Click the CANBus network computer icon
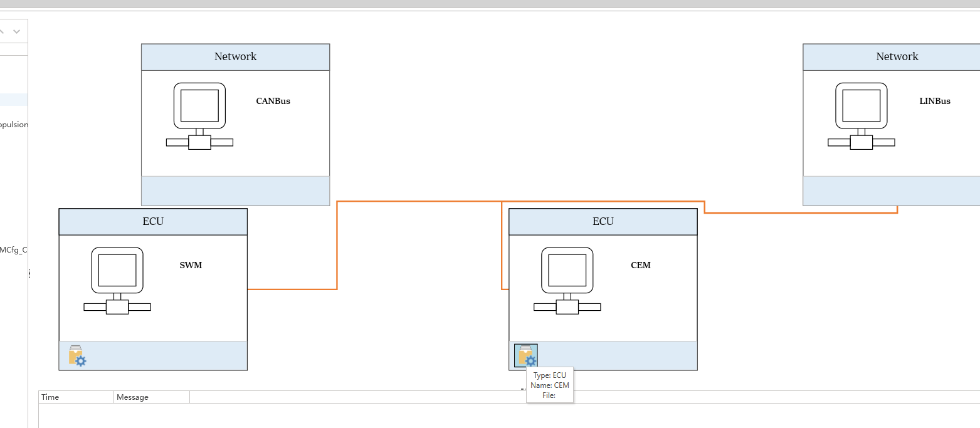Image resolution: width=980 pixels, height=428 pixels. [199, 116]
